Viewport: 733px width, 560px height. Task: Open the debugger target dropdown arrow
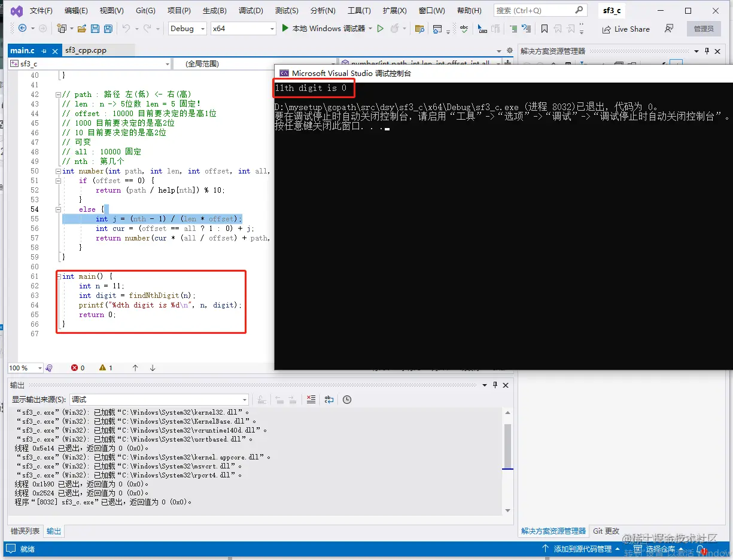370,29
